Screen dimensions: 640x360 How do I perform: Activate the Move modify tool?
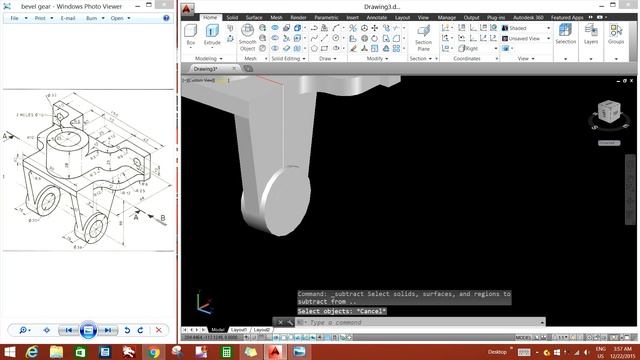374,28
